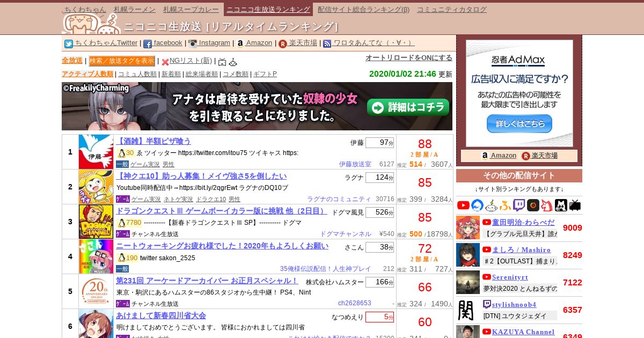This screenshot has height=338, width=644.
Task: Open the red unicorn site icon
Action: point(547,205)
